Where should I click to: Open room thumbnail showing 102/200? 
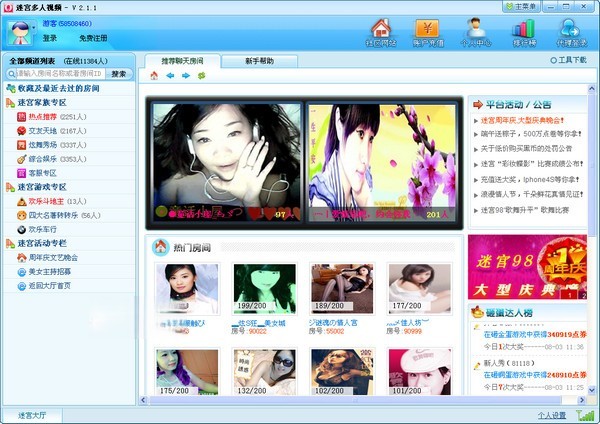(x=342, y=372)
